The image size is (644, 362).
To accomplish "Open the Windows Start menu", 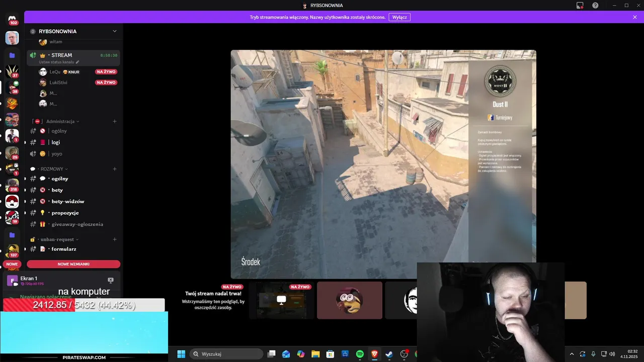I will pyautogui.click(x=181, y=354).
